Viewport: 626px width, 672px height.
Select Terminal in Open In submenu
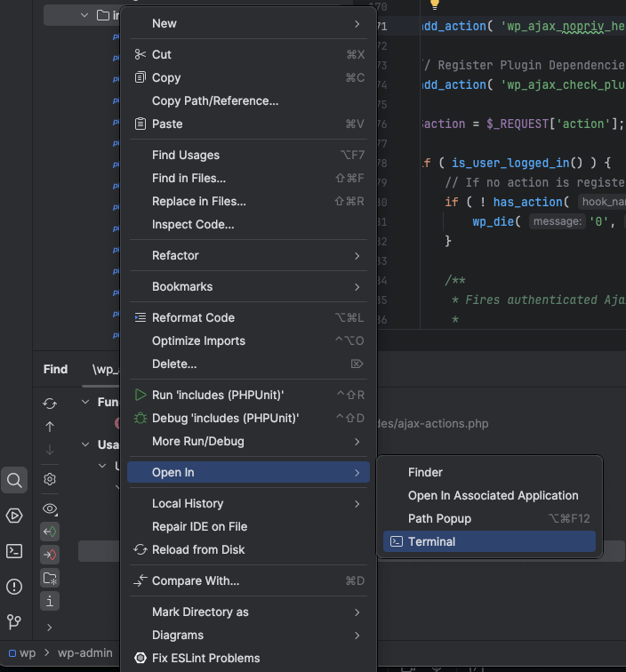[x=431, y=542]
